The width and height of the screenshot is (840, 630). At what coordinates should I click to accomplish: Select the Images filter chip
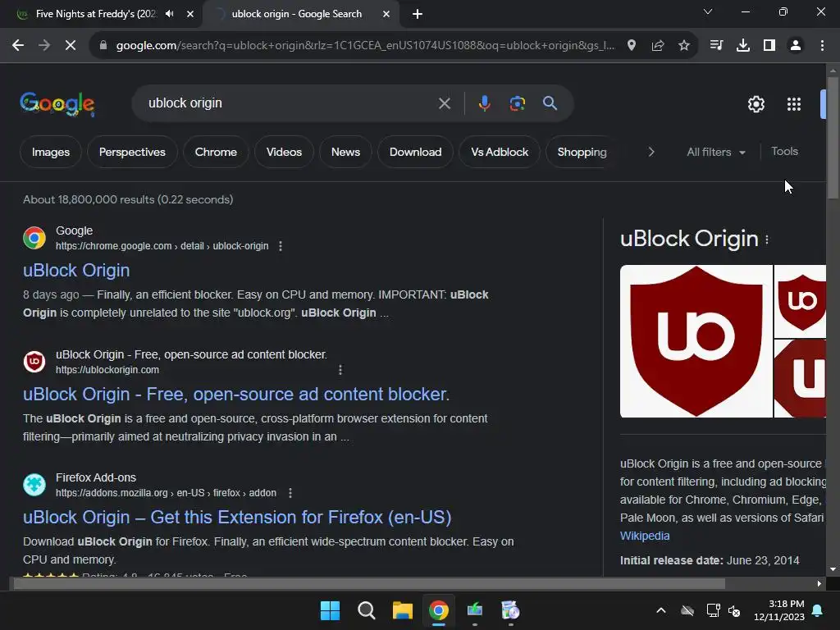pos(51,152)
